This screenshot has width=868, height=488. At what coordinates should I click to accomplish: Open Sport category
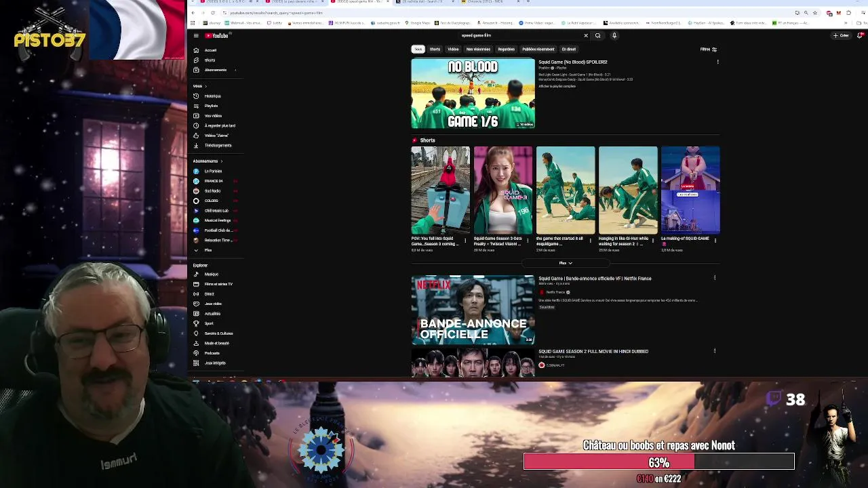(x=209, y=323)
